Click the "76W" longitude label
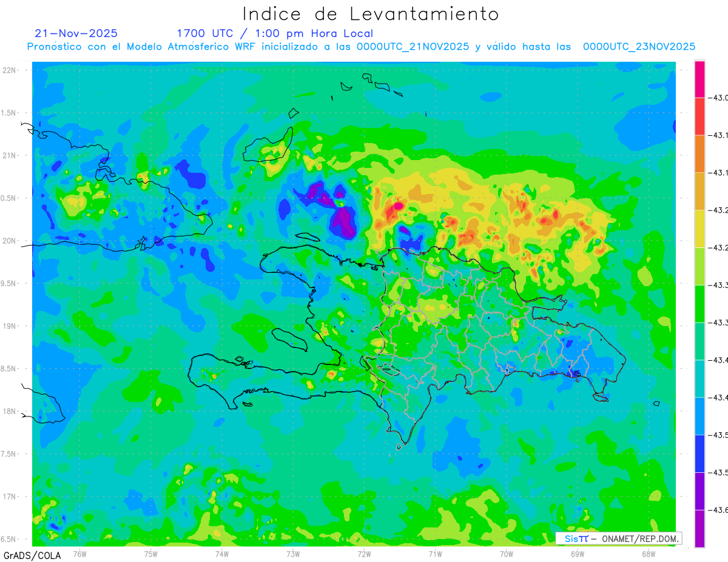Image resolution: width=728 pixels, height=562 pixels. click(x=79, y=554)
